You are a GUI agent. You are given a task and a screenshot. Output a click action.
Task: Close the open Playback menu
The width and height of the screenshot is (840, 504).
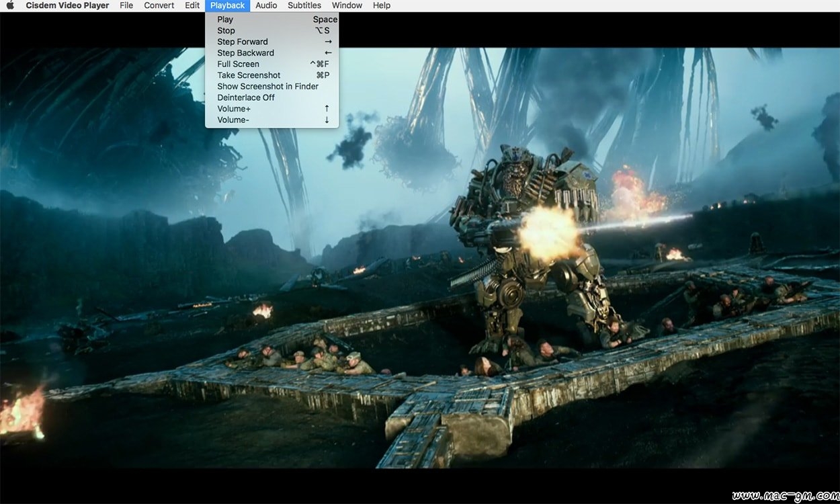click(227, 5)
